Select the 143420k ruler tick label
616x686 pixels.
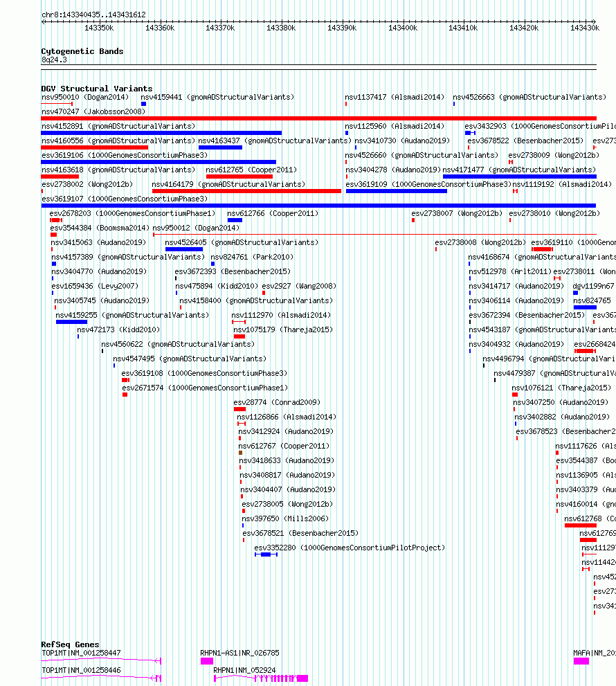524,28
